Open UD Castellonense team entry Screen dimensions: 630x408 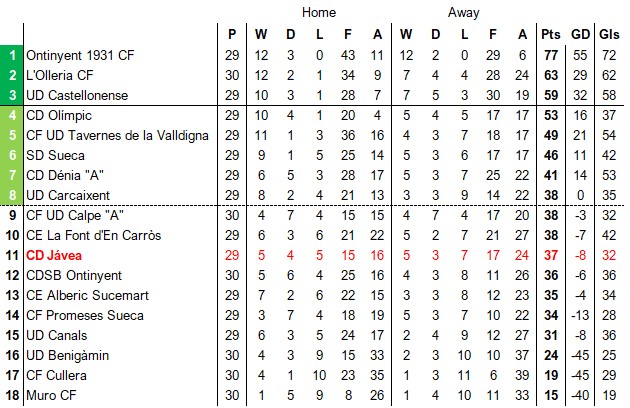(78, 95)
